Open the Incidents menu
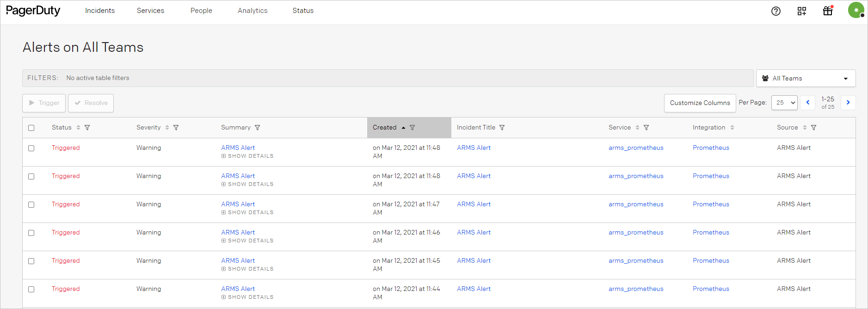The width and height of the screenshot is (868, 309). pos(100,11)
